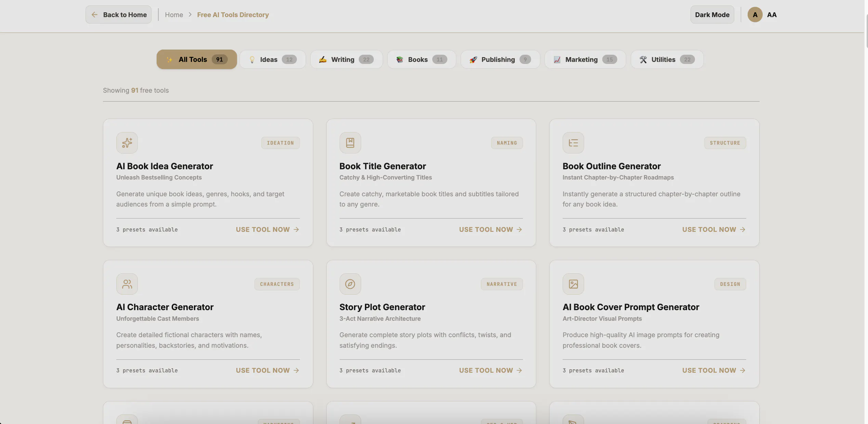Click the chart icon on Marketing tab
The width and height of the screenshot is (868, 424).
pos(557,59)
